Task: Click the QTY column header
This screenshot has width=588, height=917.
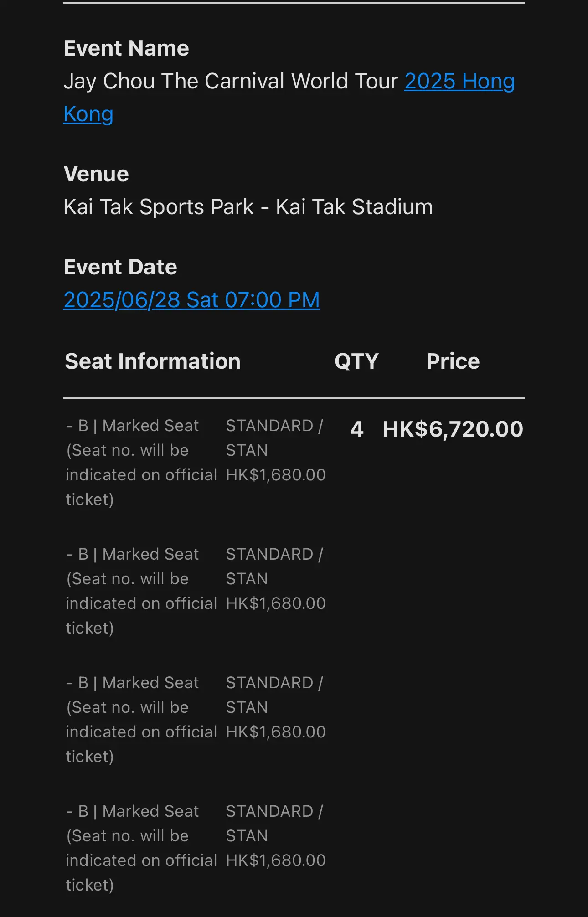Action: 356,361
